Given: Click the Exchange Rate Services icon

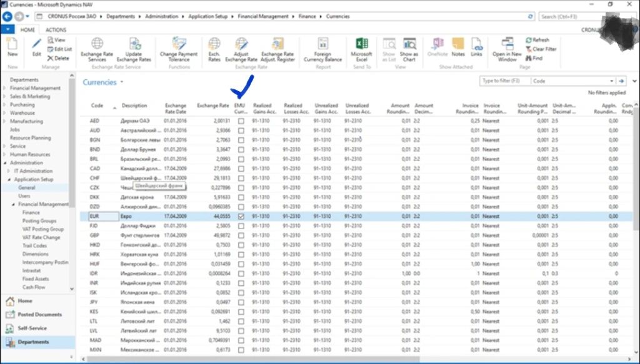Looking at the screenshot, I should pos(97,44).
